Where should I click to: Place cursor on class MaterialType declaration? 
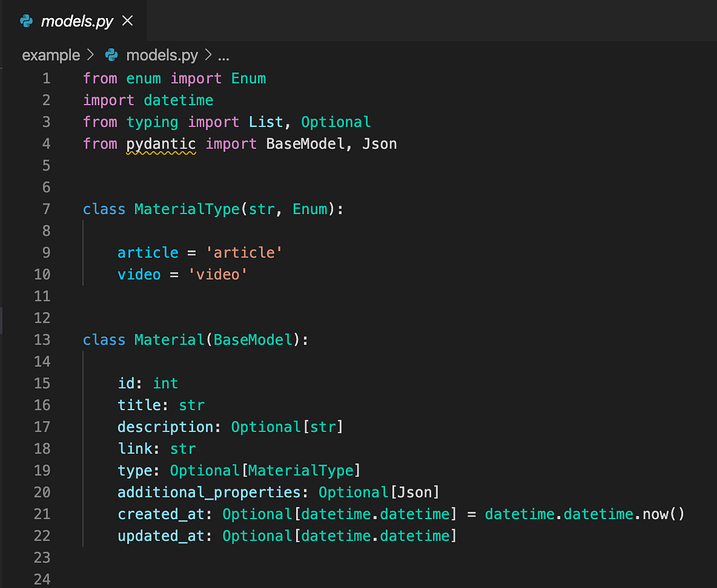click(186, 208)
